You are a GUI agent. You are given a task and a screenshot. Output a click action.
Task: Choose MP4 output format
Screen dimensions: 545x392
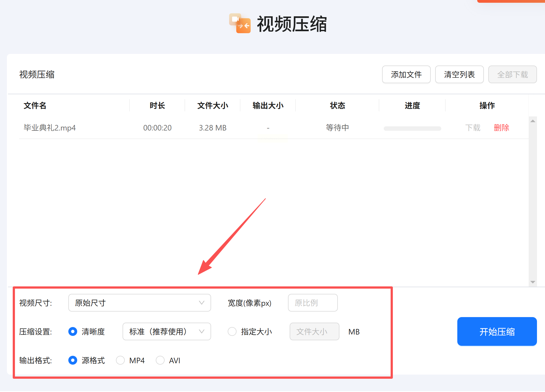click(120, 360)
